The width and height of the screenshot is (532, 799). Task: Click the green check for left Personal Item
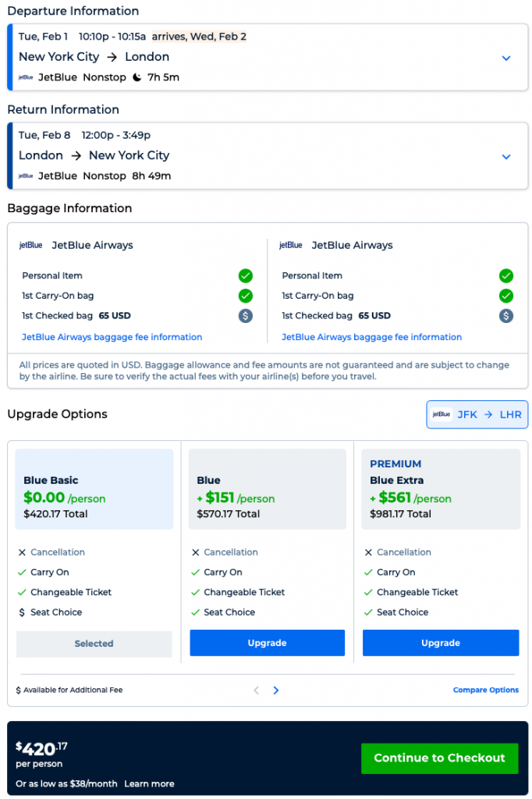click(x=246, y=275)
